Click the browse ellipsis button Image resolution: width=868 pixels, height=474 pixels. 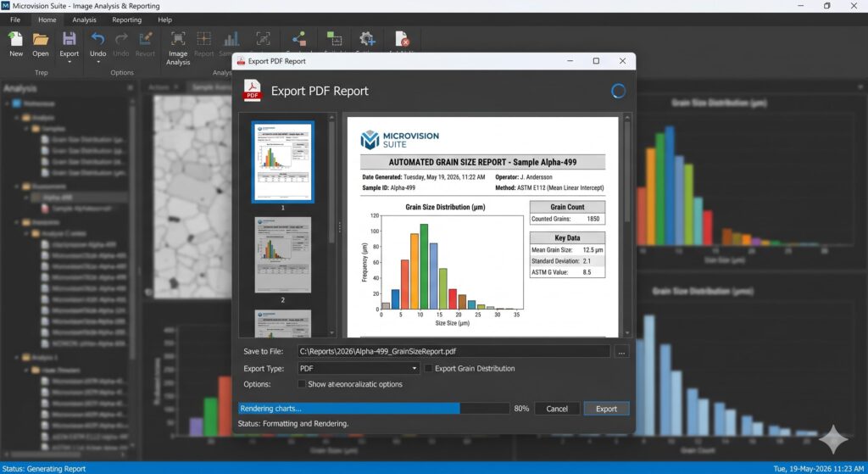pos(621,352)
